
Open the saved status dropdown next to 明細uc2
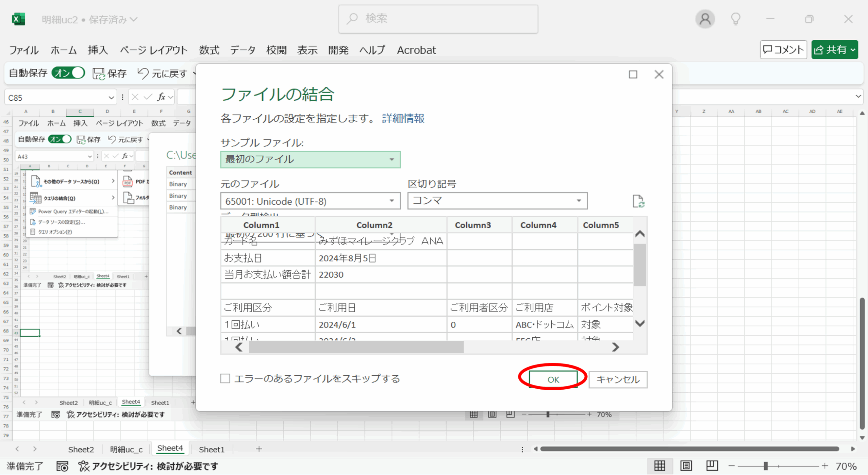(134, 19)
